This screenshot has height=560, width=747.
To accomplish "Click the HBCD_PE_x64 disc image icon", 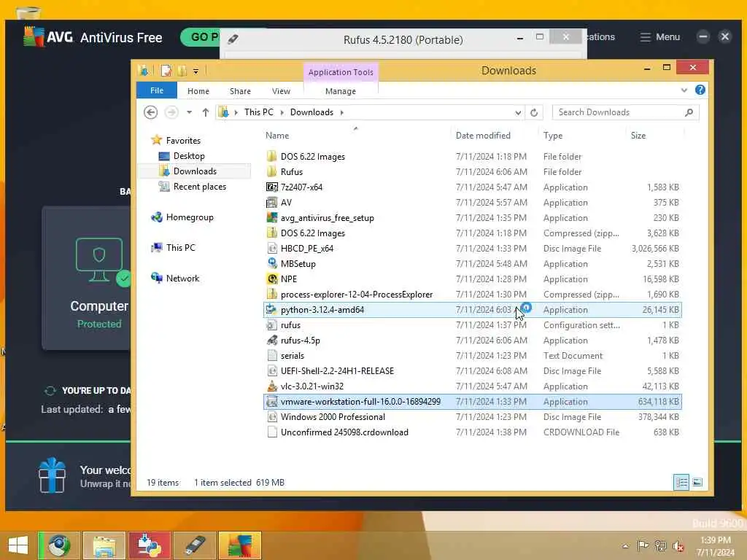I will (x=271, y=248).
